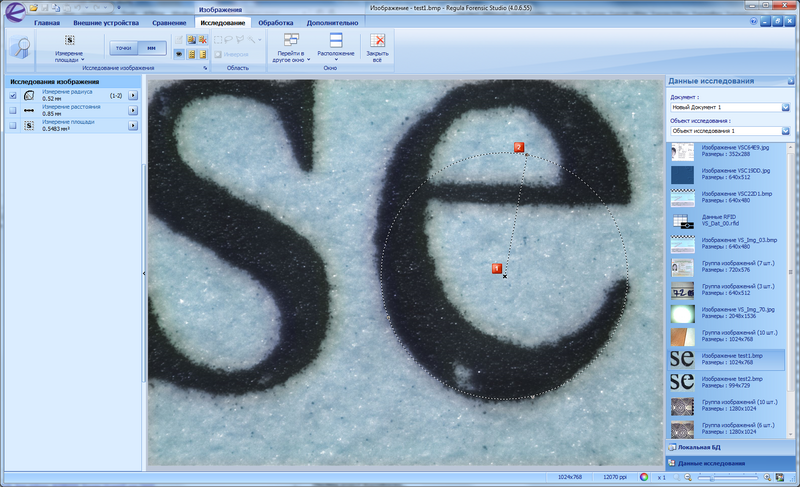
Task: Check the Измерение площади list checkbox
Action: pos(13,124)
